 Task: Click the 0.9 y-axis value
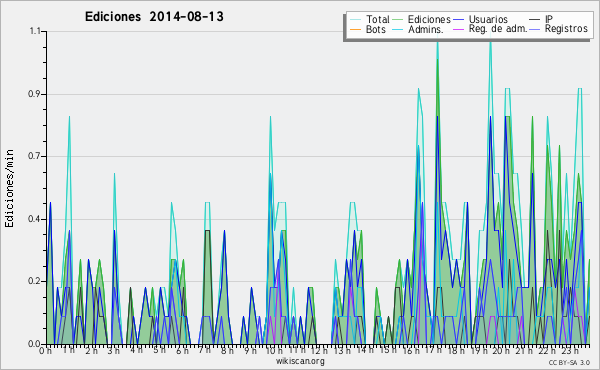coord(35,94)
